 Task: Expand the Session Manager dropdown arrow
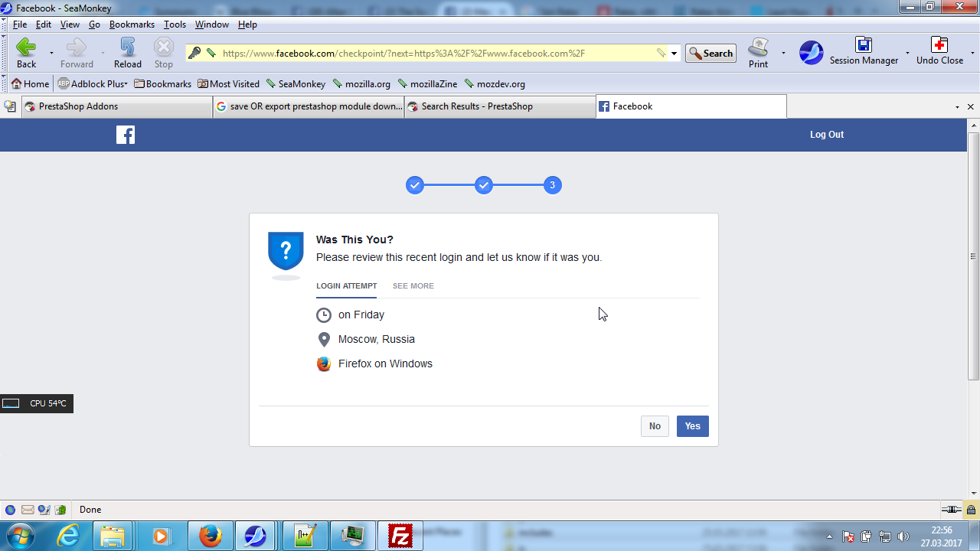click(907, 54)
